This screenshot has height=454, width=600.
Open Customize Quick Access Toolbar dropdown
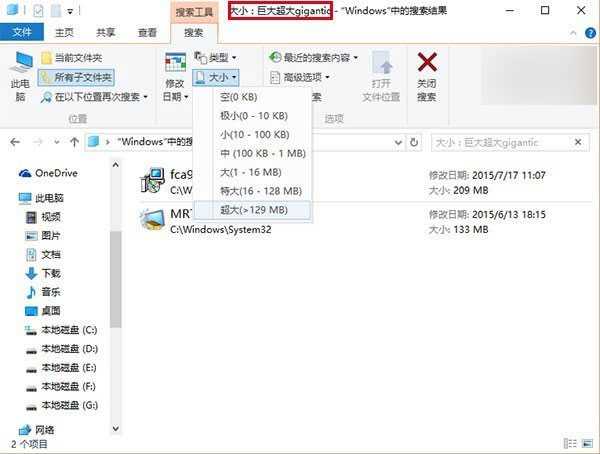(70, 11)
